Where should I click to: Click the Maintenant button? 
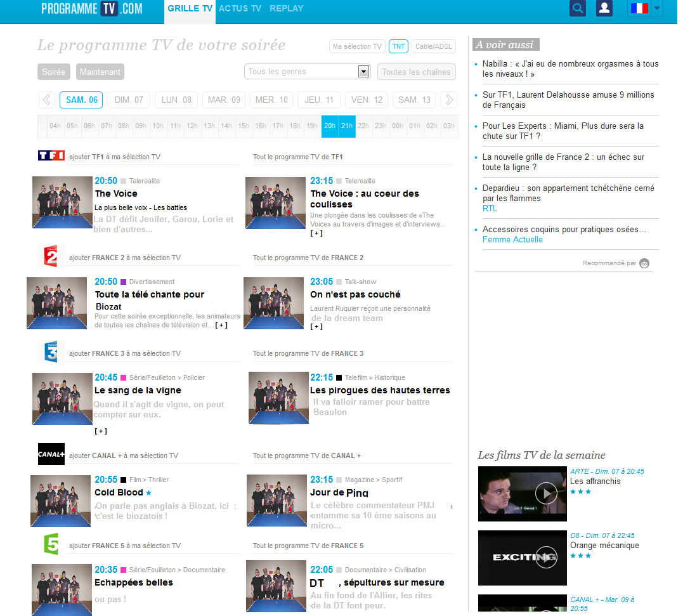[100, 72]
